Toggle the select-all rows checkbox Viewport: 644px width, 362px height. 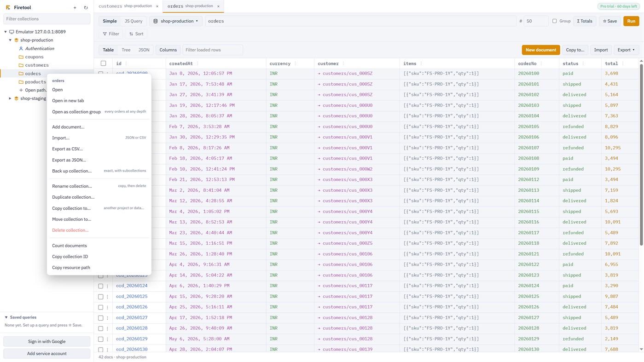click(x=104, y=63)
